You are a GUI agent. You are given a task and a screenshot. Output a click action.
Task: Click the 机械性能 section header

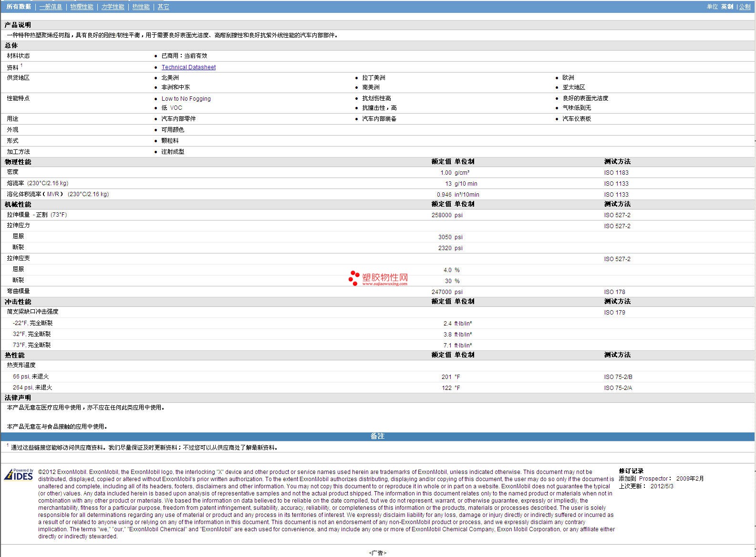[18, 204]
